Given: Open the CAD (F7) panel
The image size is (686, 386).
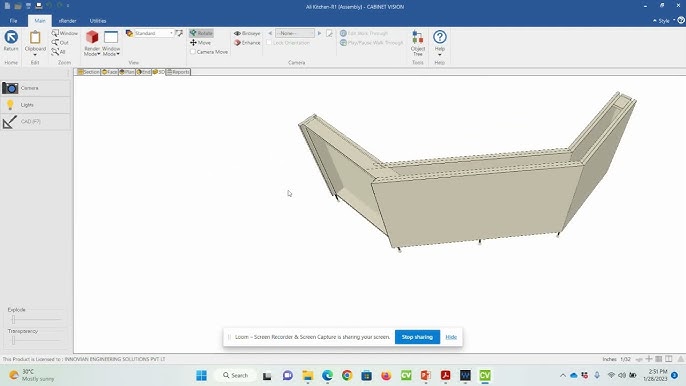Looking at the screenshot, I should [x=35, y=122].
